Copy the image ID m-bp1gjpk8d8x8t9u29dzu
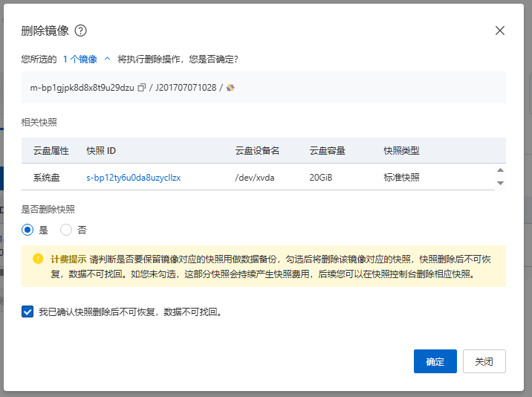 [x=141, y=88]
